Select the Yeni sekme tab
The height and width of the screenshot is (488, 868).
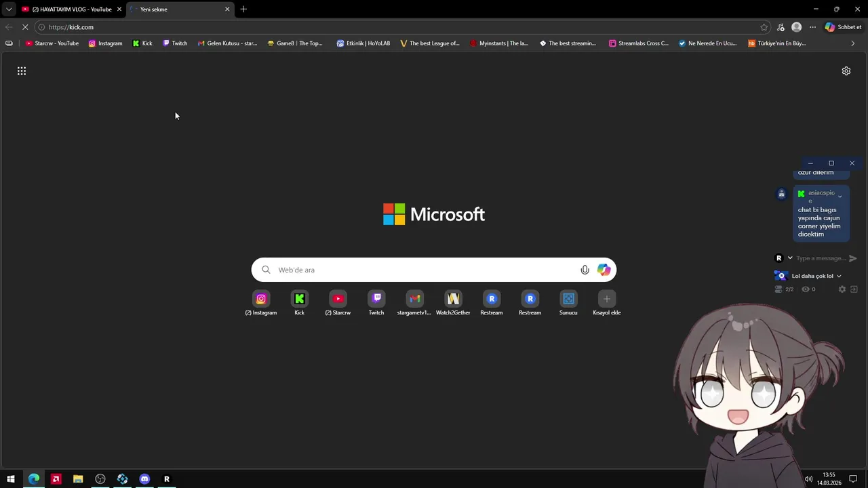click(180, 9)
